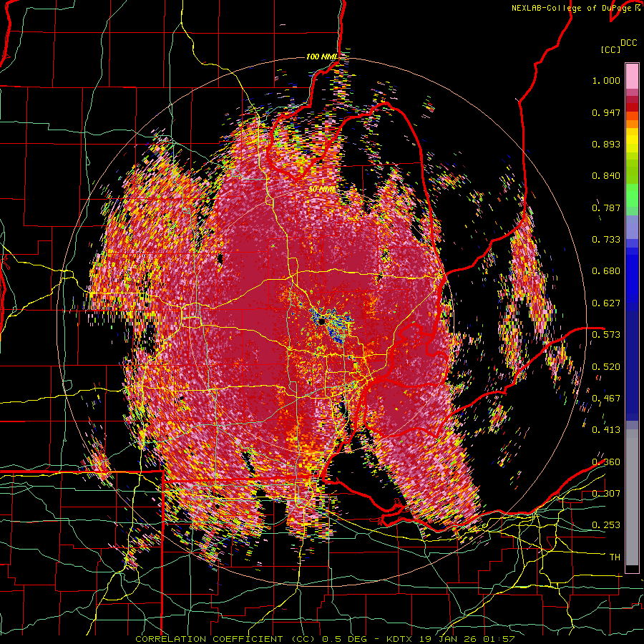Click the NEXLAB-College of DuPage label
The height and width of the screenshot is (644, 644).
point(572,8)
